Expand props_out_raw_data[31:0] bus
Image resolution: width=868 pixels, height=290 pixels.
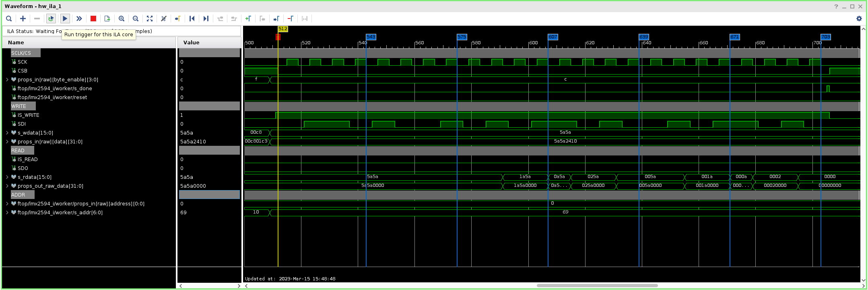[7, 186]
